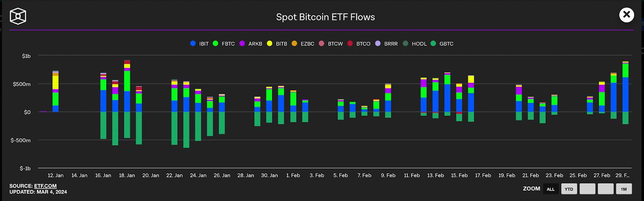Toggle FBTC series in the legend
The image size is (644, 201).
[x=224, y=43]
